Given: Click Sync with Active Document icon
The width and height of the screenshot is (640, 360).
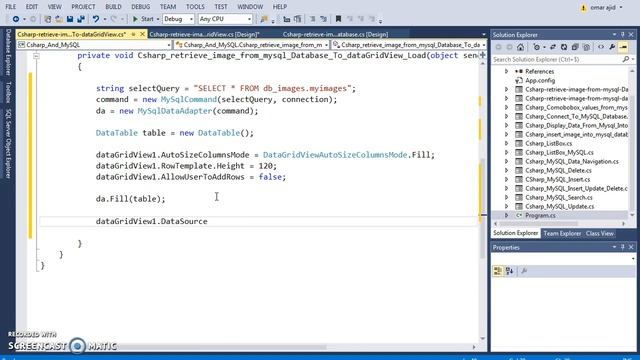Looking at the screenshot, I should (553, 47).
